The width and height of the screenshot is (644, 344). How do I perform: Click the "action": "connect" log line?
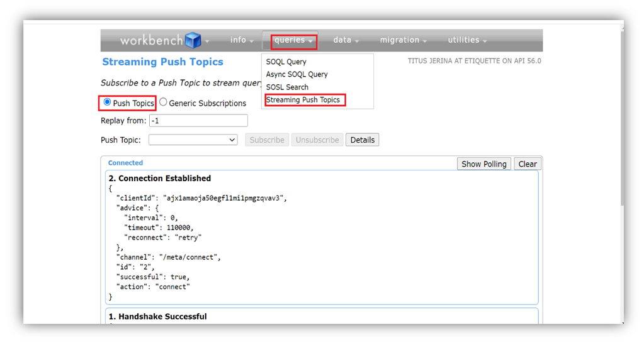[x=153, y=287]
